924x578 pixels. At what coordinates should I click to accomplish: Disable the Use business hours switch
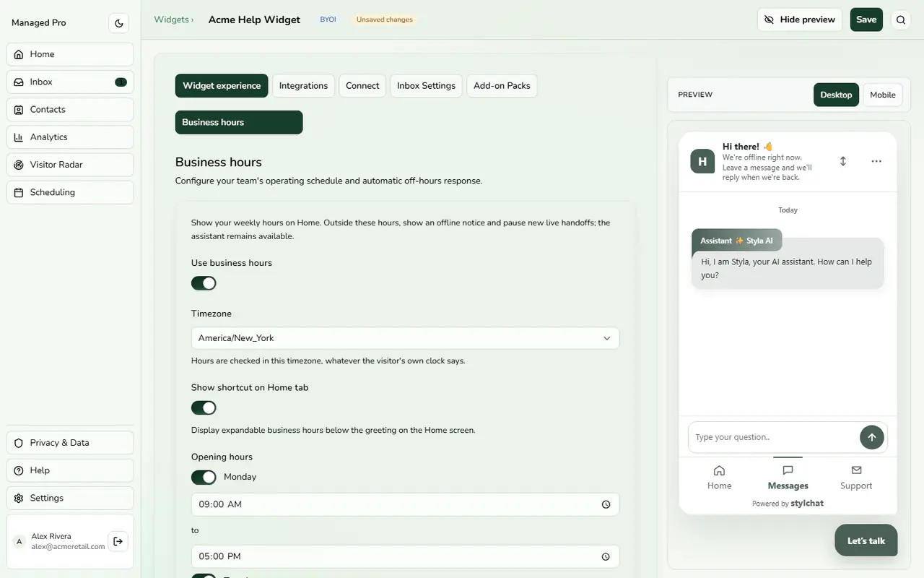coord(204,283)
